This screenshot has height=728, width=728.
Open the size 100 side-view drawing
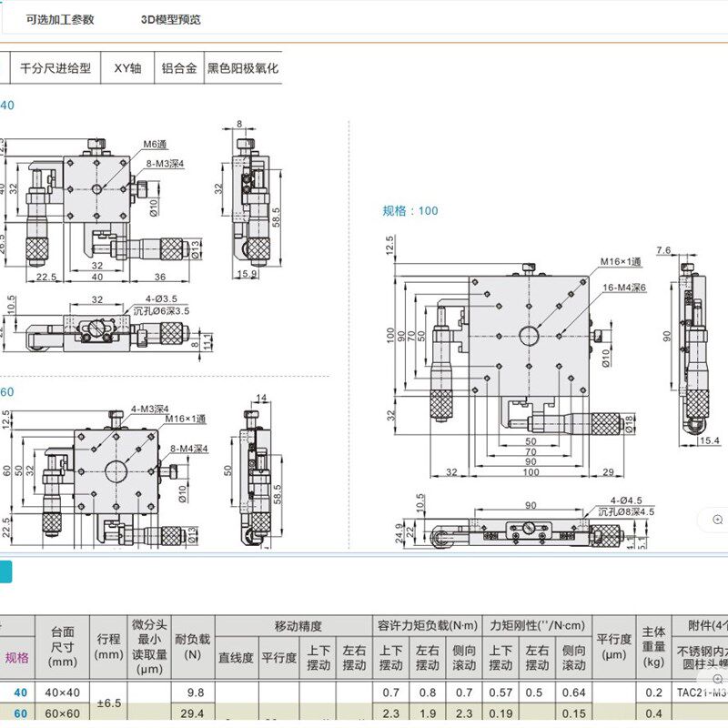point(691,346)
